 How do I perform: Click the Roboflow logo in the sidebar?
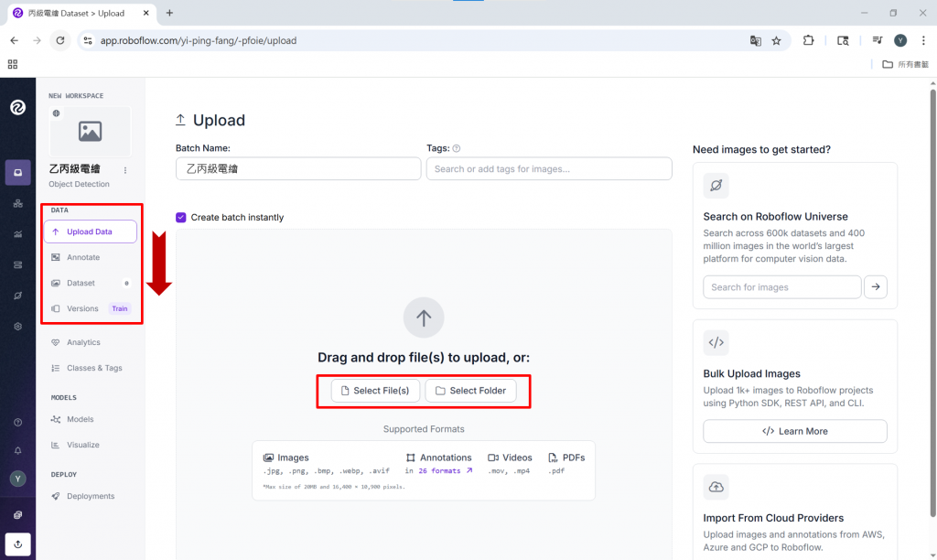click(18, 108)
